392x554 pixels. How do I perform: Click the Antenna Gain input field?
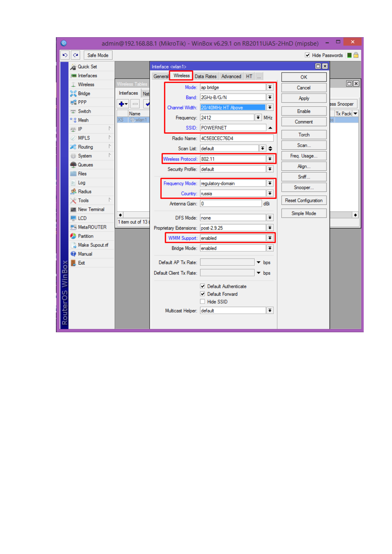tap(231, 204)
